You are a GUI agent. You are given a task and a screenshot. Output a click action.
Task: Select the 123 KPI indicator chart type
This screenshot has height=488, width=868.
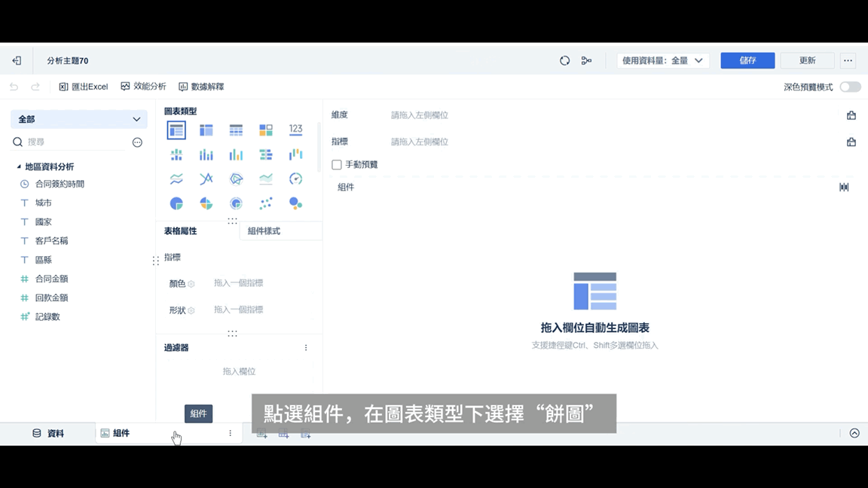pos(295,130)
